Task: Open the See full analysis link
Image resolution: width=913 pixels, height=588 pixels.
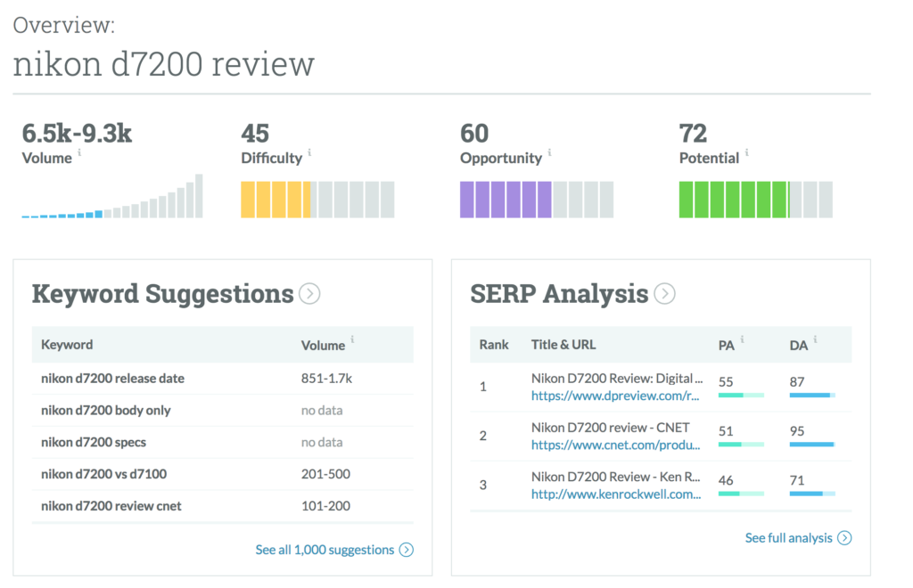Action: coord(788,538)
